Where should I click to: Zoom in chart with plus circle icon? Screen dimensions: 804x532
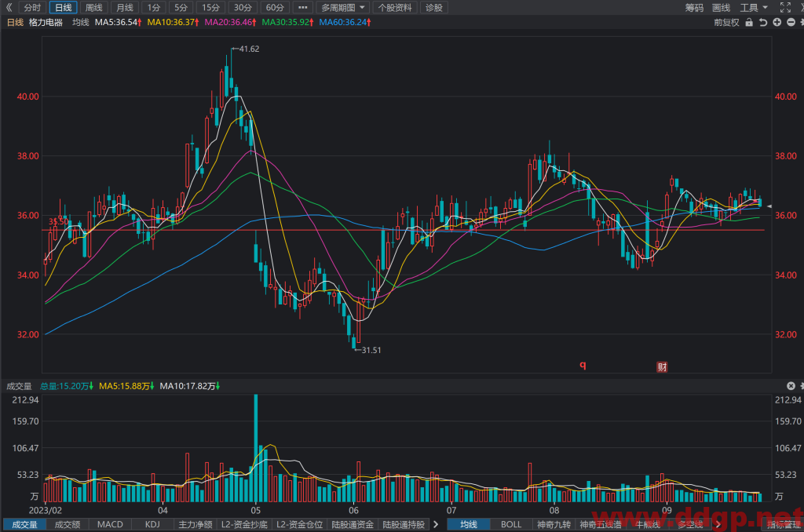tap(777, 22)
